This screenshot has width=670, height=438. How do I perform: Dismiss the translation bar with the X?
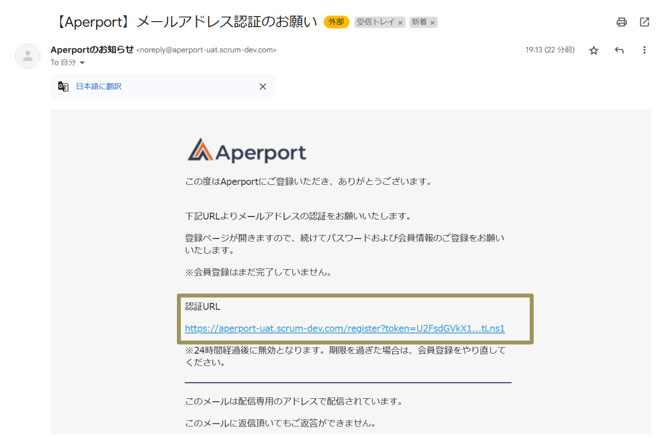pos(263,87)
